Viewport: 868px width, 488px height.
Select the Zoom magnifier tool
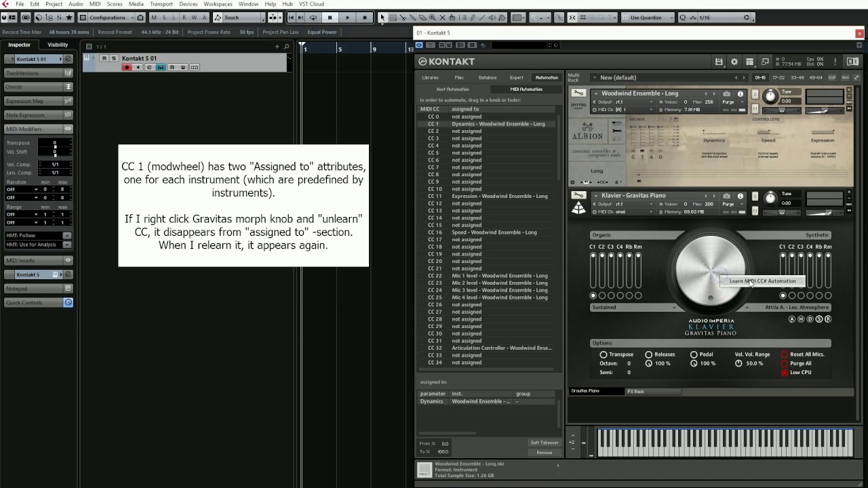(432, 18)
